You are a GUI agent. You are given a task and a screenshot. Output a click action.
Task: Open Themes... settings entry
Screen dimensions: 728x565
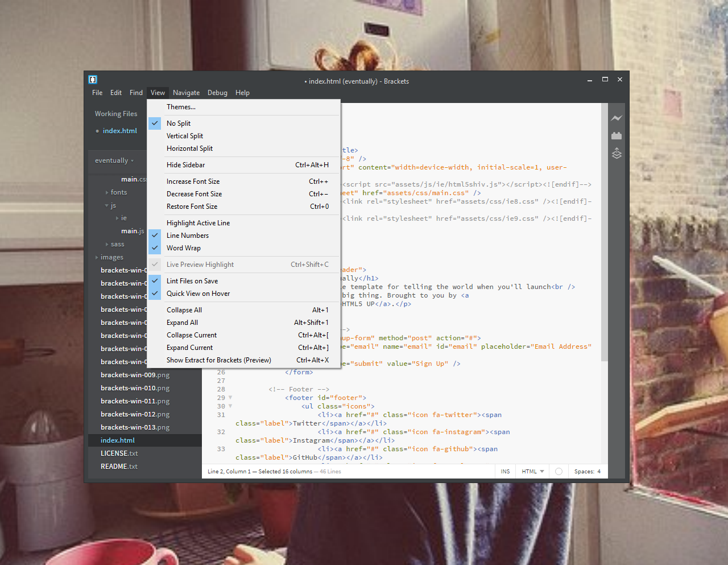coord(243,107)
